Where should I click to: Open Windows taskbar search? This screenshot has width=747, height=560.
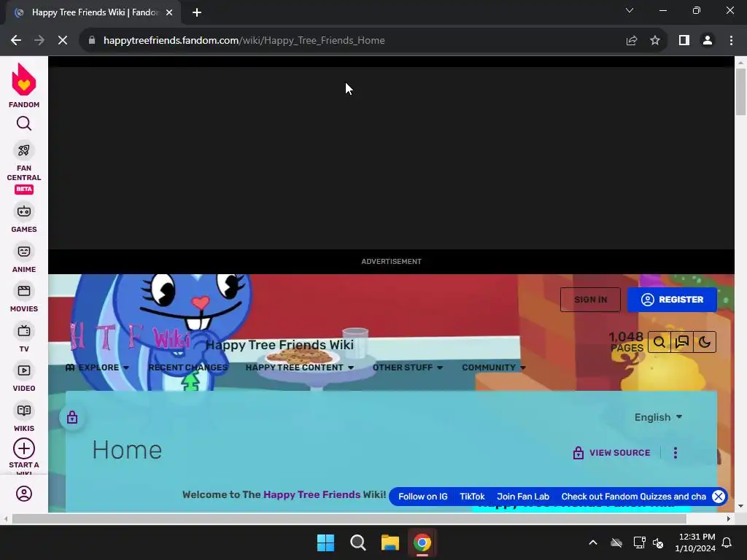pos(357,542)
